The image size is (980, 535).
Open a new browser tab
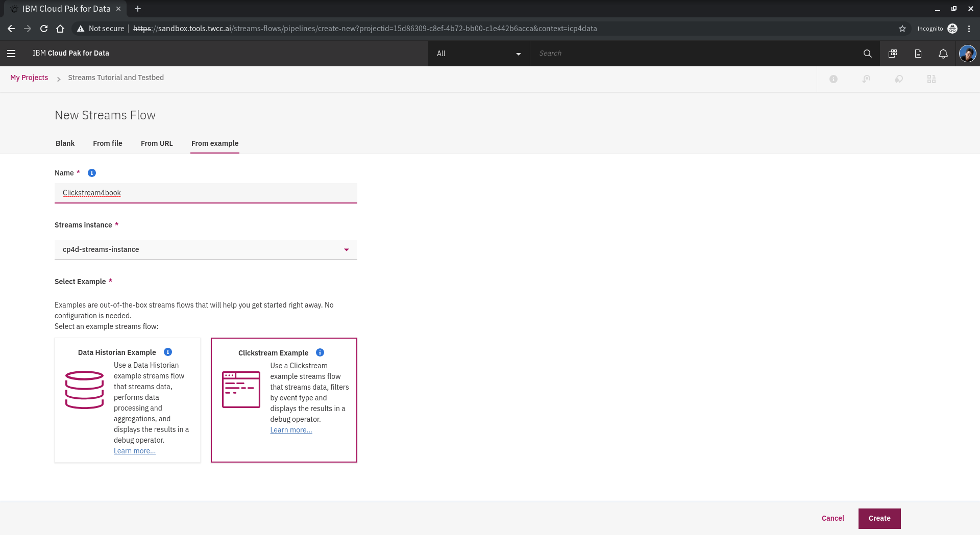pos(138,9)
